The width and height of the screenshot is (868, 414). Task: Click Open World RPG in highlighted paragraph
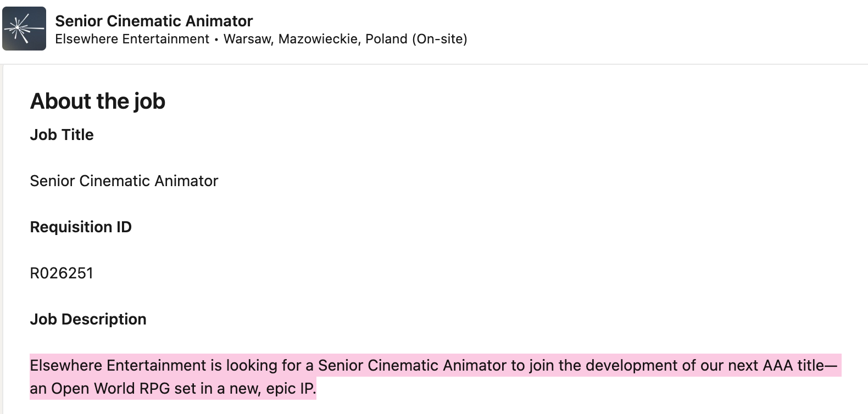(110, 388)
